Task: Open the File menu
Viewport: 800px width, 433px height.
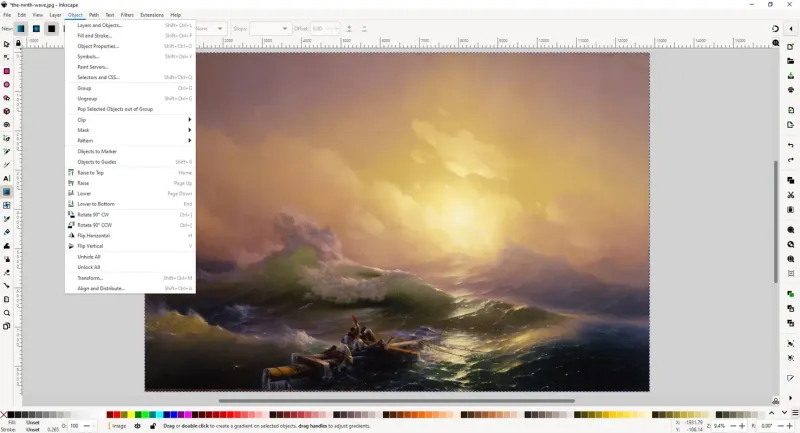Action: coord(7,15)
